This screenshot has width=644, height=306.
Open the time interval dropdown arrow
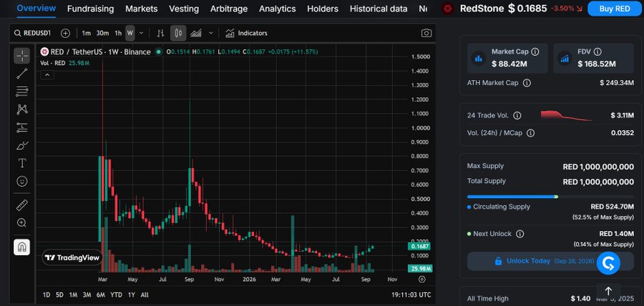[141, 33]
